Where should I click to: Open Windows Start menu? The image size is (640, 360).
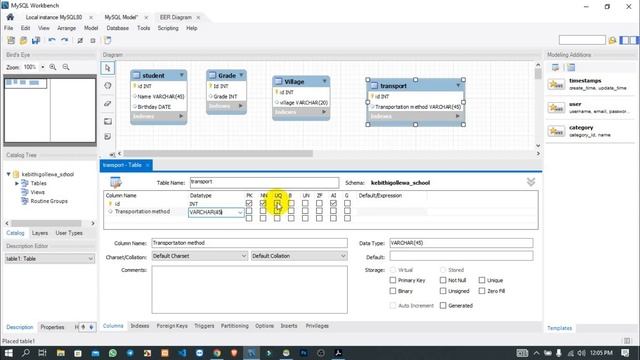[x=9, y=353]
